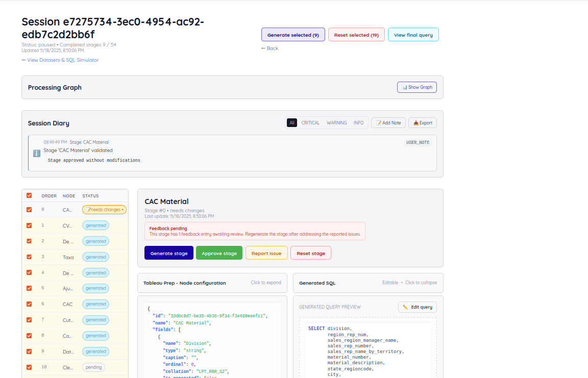Click the NODE column header
The width and height of the screenshot is (588, 378).
point(69,196)
